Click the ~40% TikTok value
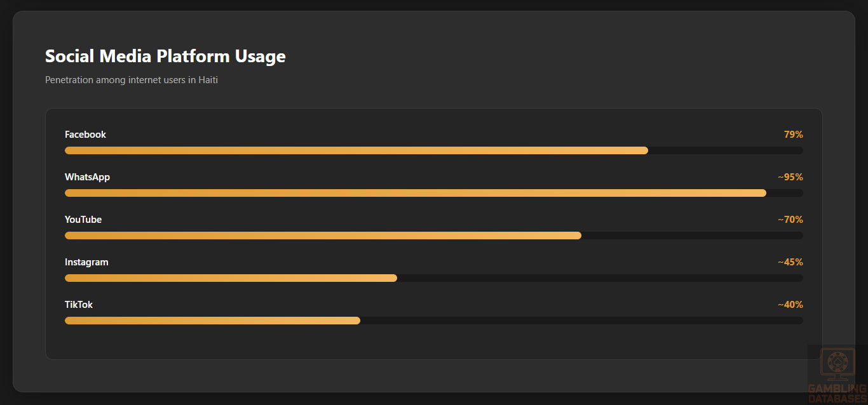This screenshot has height=405, width=868. [x=790, y=305]
